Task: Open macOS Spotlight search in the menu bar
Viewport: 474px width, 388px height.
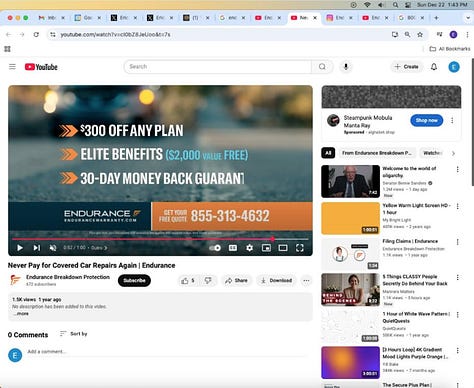Action: tap(395, 5)
